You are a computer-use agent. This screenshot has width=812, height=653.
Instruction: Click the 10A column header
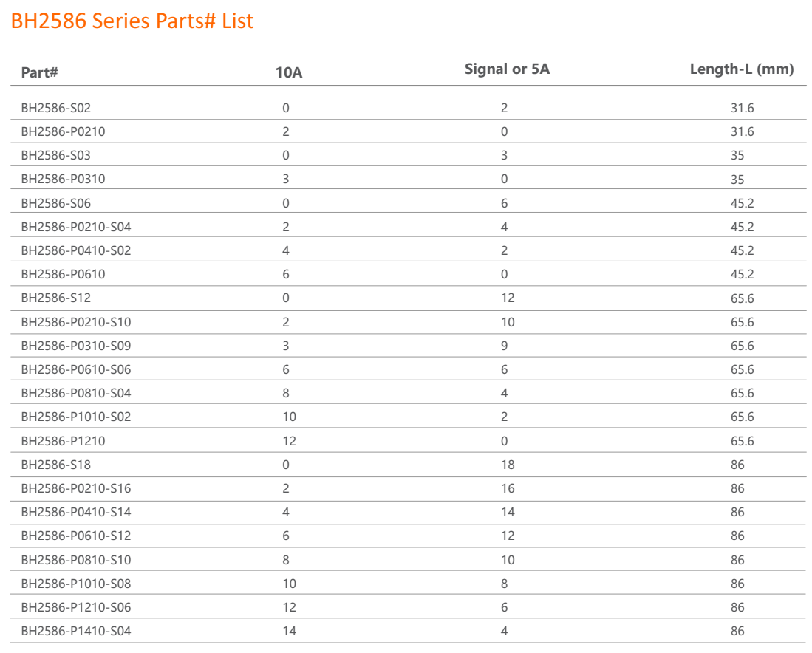[289, 72]
